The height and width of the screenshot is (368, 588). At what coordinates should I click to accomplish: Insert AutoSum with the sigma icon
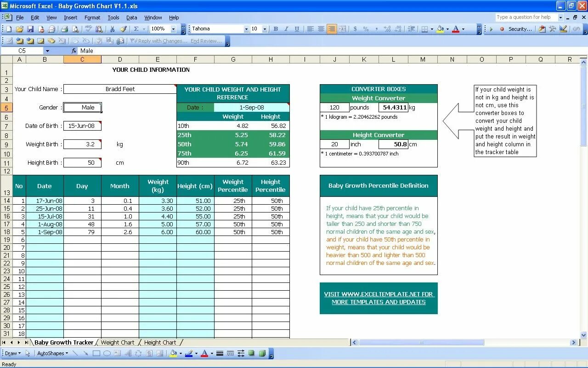click(x=136, y=29)
